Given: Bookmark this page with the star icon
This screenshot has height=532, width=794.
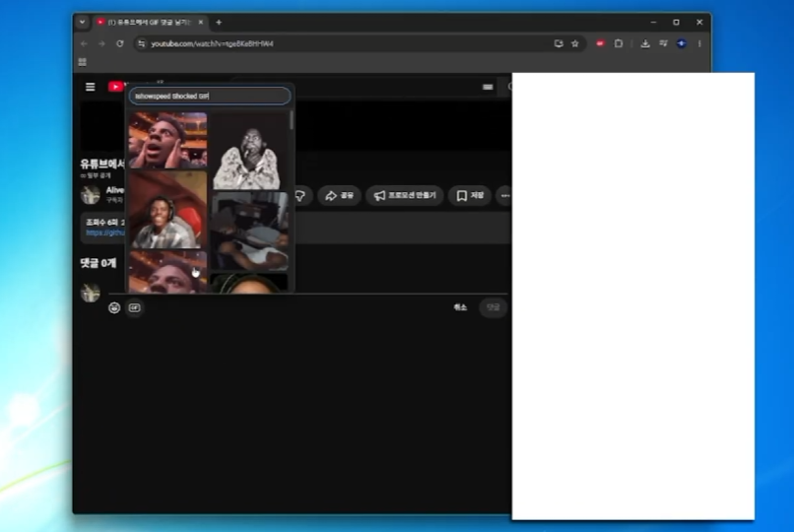Looking at the screenshot, I should (x=575, y=44).
